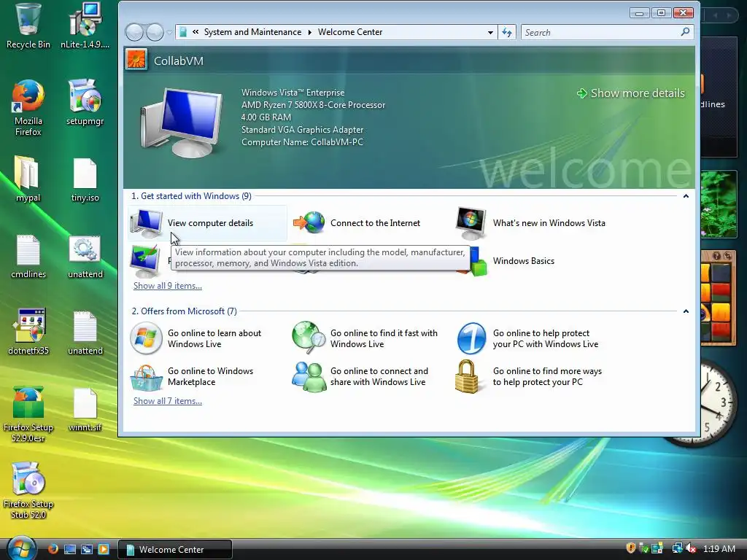Viewport: 747px width, 560px height.
Task: Click the CollabVM user account picture
Action: [x=136, y=60]
